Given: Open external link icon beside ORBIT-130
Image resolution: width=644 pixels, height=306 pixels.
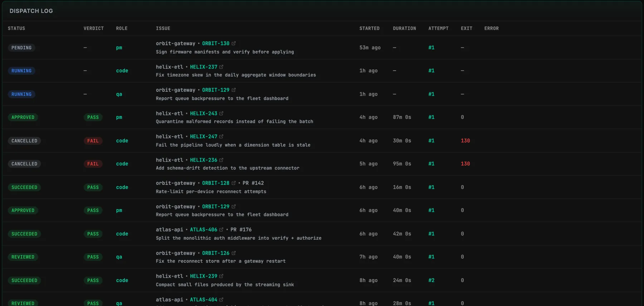Looking at the screenshot, I should click(234, 43).
